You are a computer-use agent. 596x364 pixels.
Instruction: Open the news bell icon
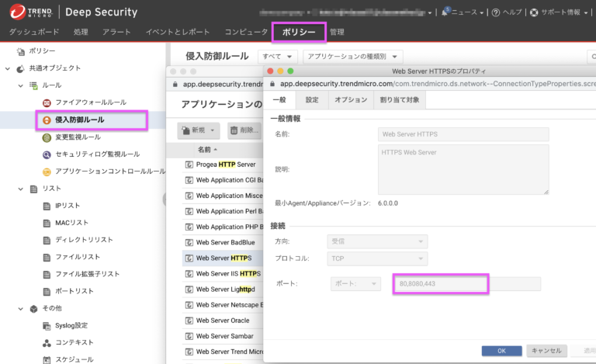(445, 12)
